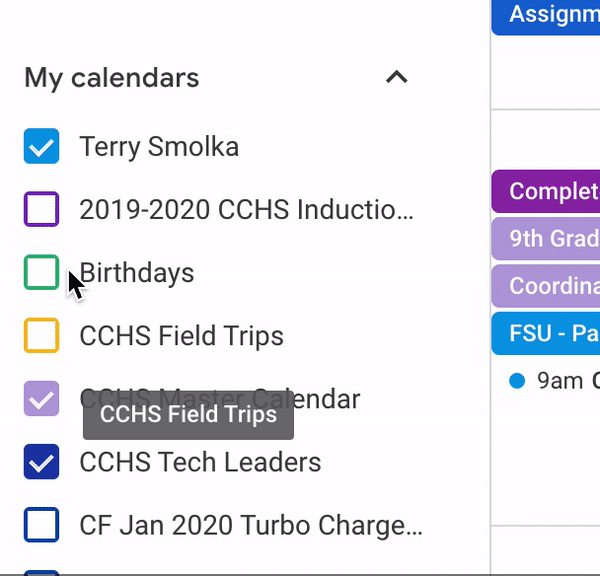Open the 9th Grade event chip
The image size is (600, 576).
coord(546,239)
